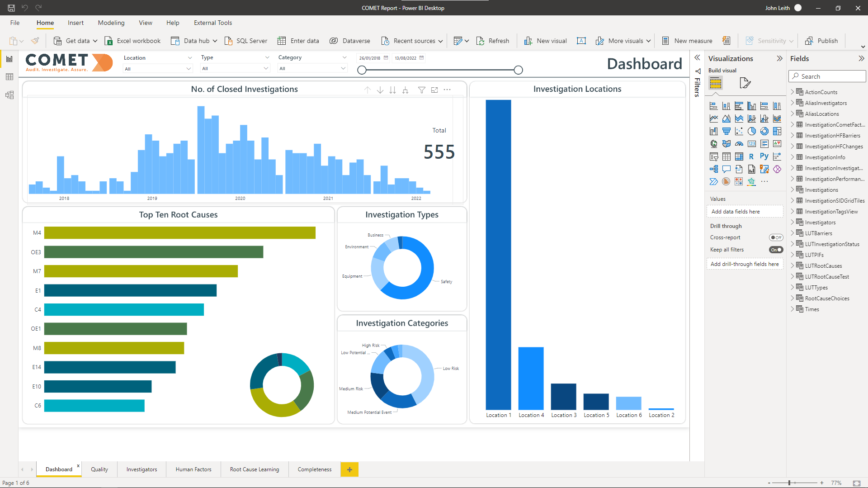
Task: Select the pie chart visual icon
Action: [751, 131]
